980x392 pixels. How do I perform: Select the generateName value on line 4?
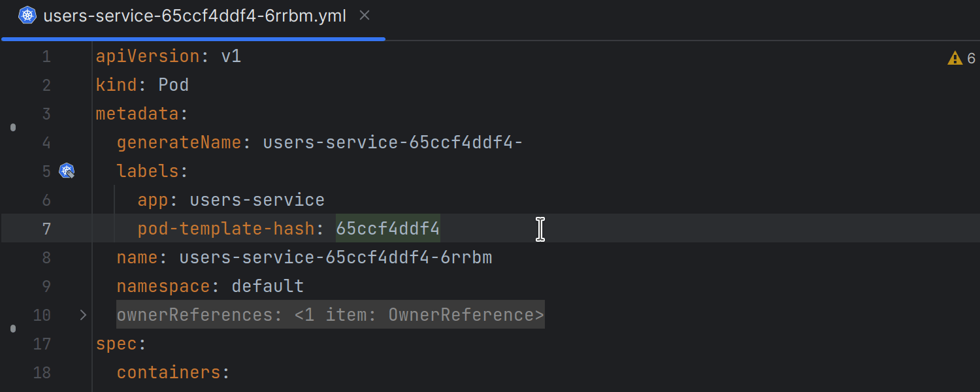[x=392, y=142]
